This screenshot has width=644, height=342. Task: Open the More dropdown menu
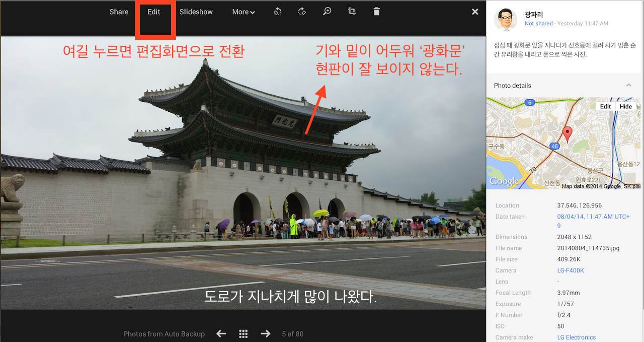coord(244,12)
